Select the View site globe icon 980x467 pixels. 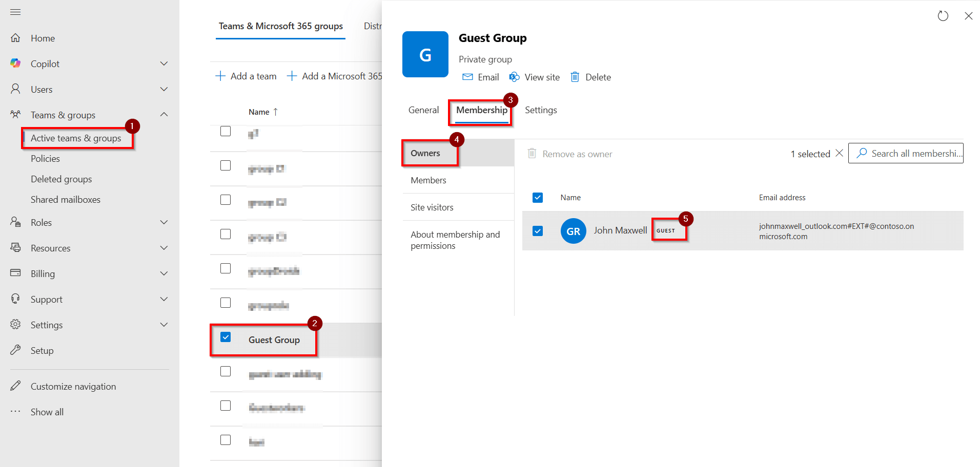(514, 77)
